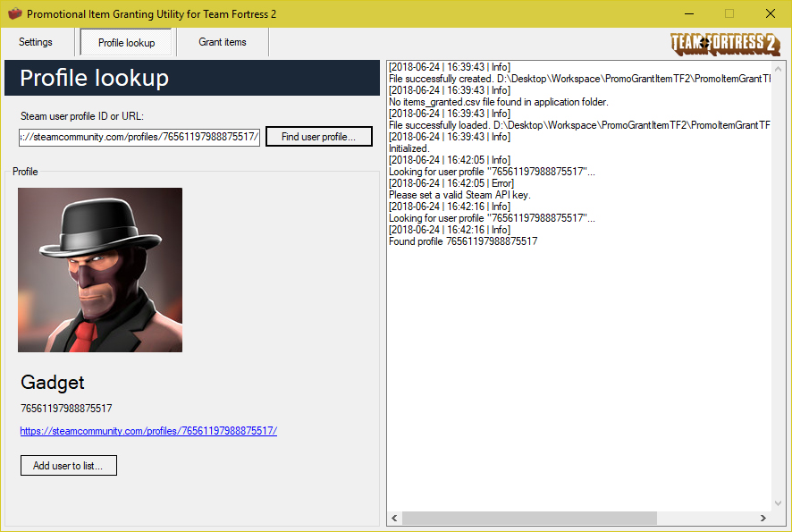The image size is (792, 532).
Task: Click the 'File successfully created' log line
Action: coord(579,79)
